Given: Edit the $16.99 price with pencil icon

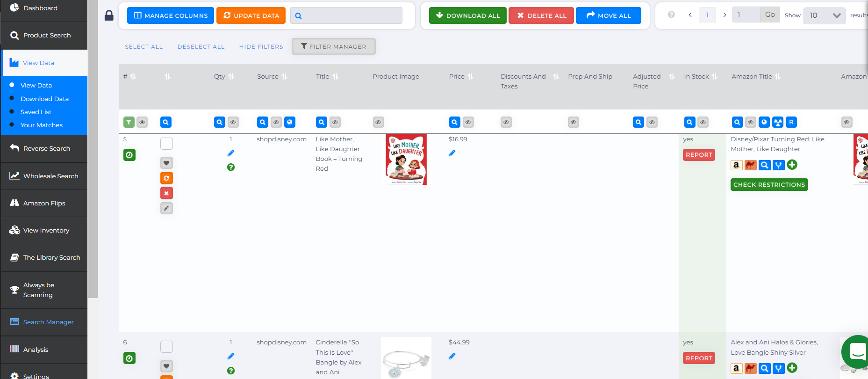Looking at the screenshot, I should (452, 153).
